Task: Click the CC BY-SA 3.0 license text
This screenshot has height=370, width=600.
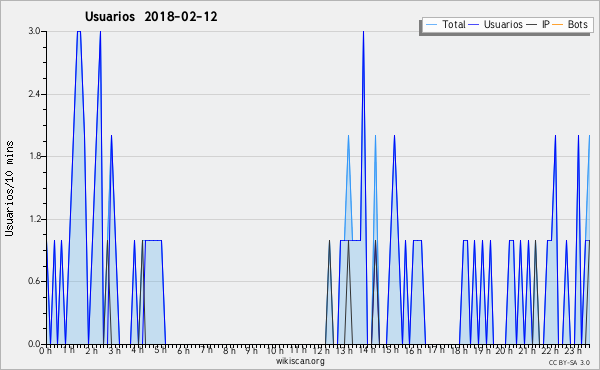Action: tap(569, 362)
